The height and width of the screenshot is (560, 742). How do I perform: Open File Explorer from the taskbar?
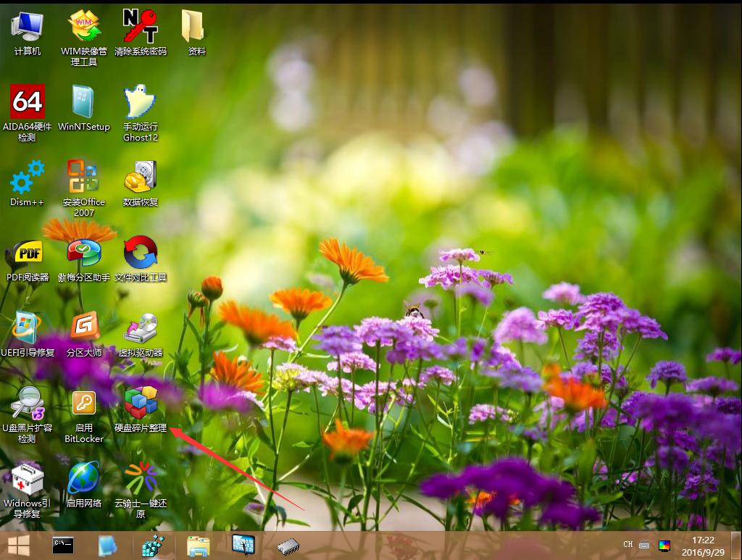(198, 545)
